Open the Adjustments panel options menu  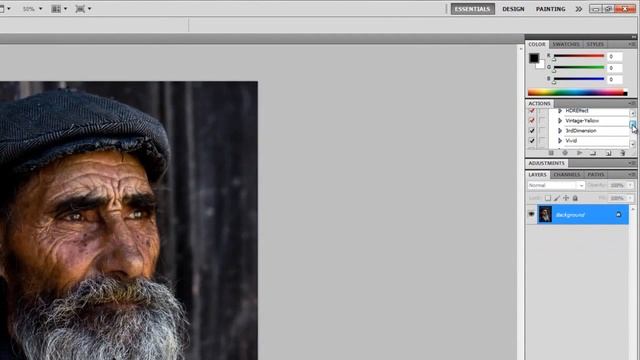point(631,163)
